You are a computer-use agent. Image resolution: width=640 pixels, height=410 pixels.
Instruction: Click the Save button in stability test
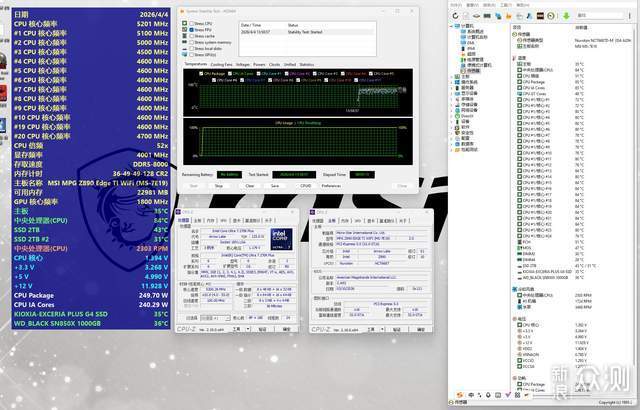point(275,186)
